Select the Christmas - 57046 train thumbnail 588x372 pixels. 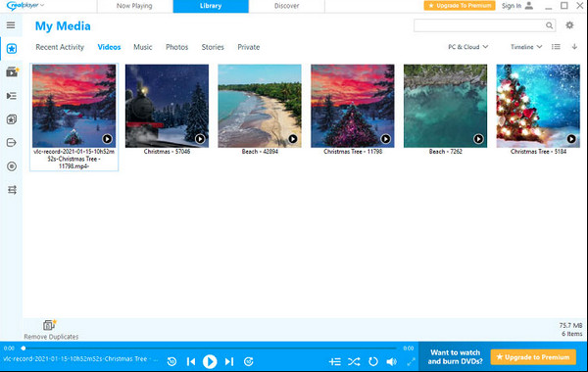click(x=167, y=106)
